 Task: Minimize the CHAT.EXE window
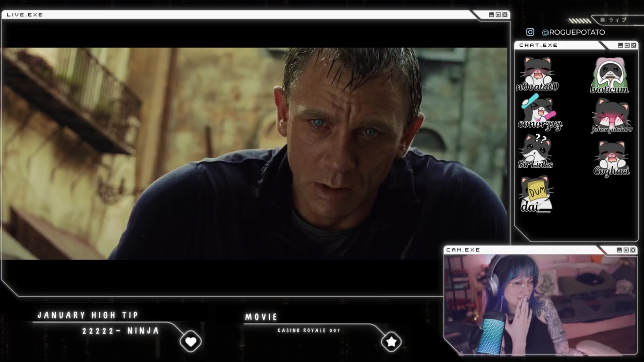coord(620,45)
